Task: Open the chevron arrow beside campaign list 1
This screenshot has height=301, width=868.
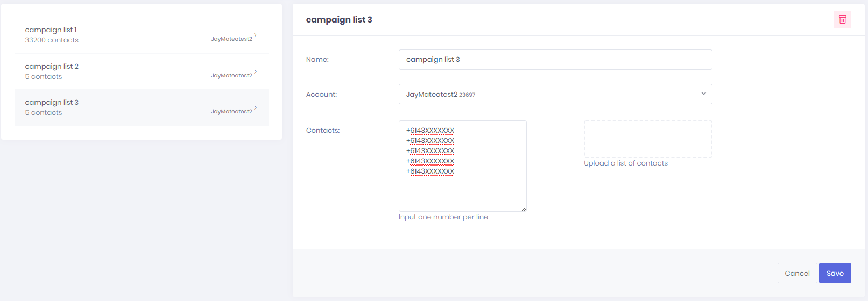Action: (255, 35)
